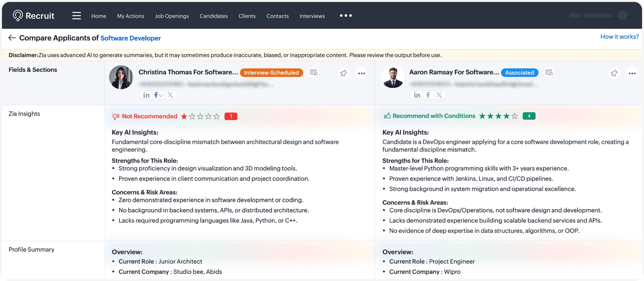Go to the Home tab
The height and width of the screenshot is (281, 644).
[x=99, y=16]
